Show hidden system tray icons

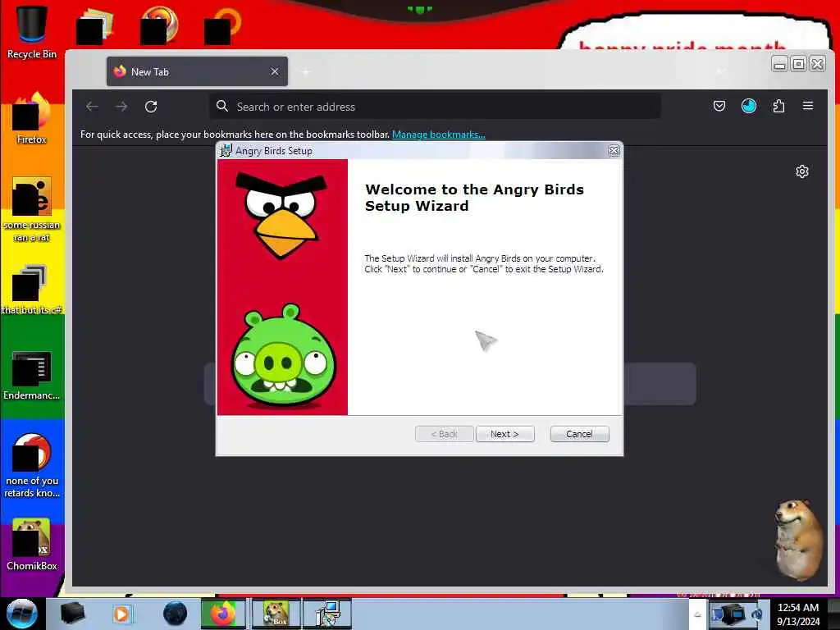pyautogui.click(x=697, y=614)
